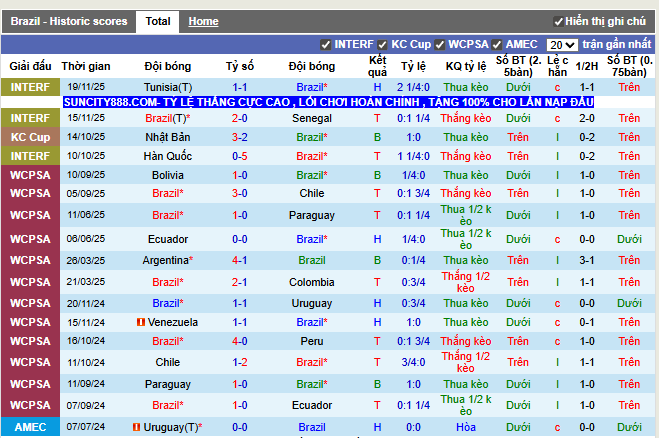Click the 0-5 score against Hàn Quốc
659x438 pixels.
tap(240, 156)
